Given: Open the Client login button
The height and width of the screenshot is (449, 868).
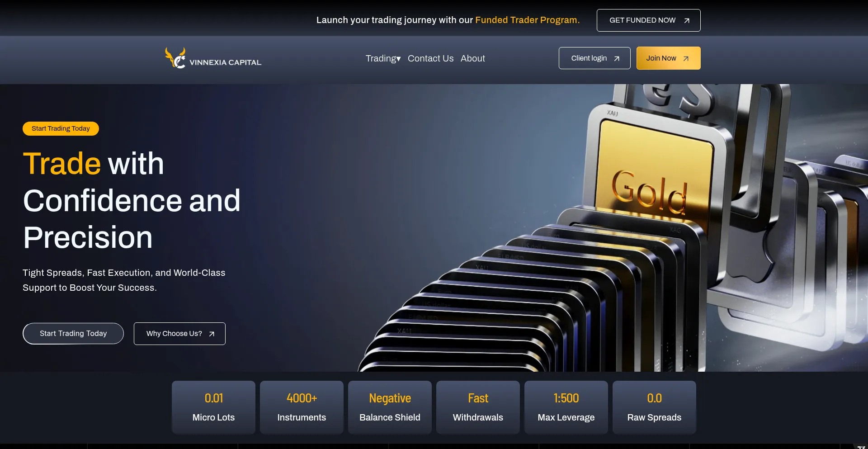Looking at the screenshot, I should [x=594, y=58].
